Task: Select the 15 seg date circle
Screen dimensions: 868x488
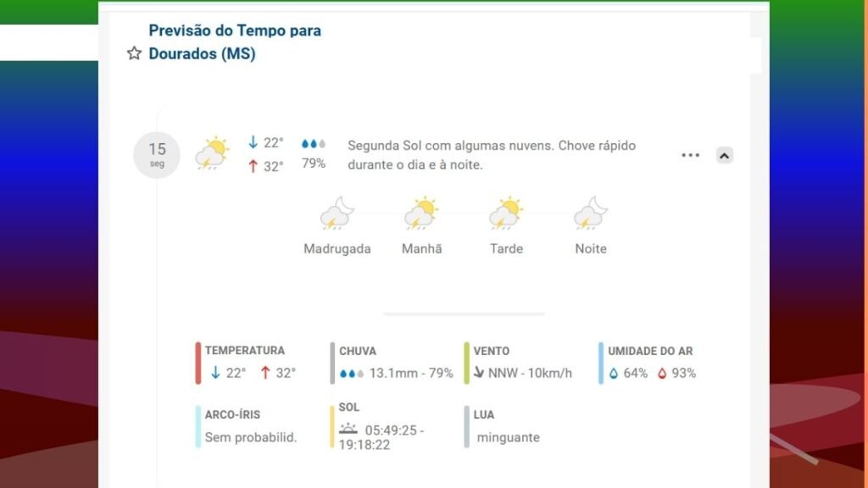Action: (157, 154)
